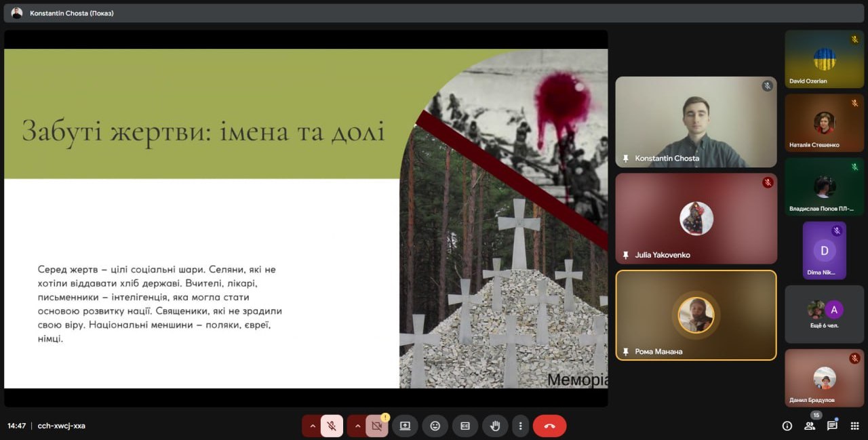Image resolution: width=868 pixels, height=440 pixels.
Task: Open the chat messages icon
Action: pos(832,426)
